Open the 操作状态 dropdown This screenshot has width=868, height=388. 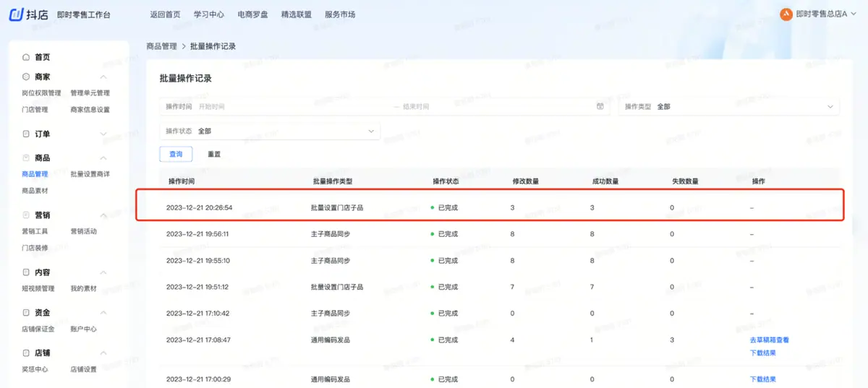coord(269,131)
